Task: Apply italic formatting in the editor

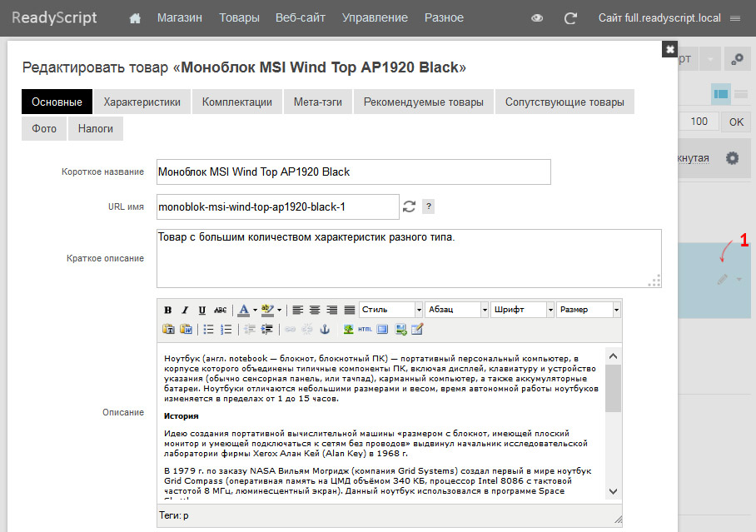Action: pos(185,310)
